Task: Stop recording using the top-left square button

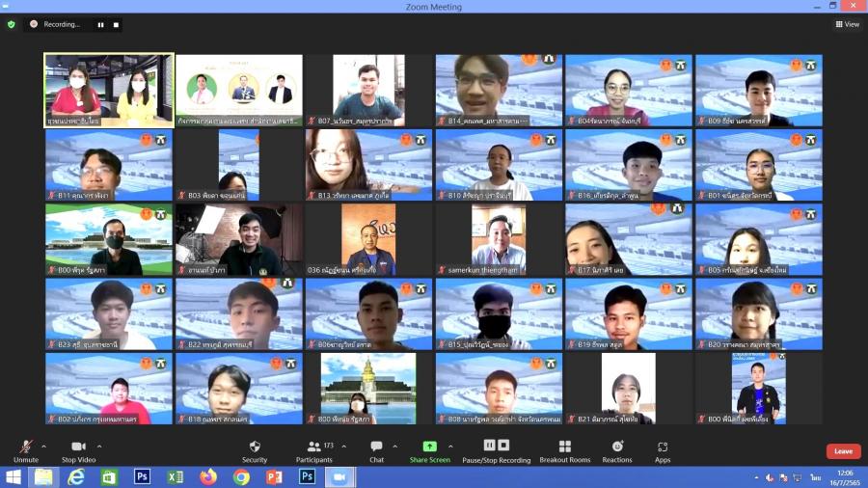Action: tap(116, 24)
